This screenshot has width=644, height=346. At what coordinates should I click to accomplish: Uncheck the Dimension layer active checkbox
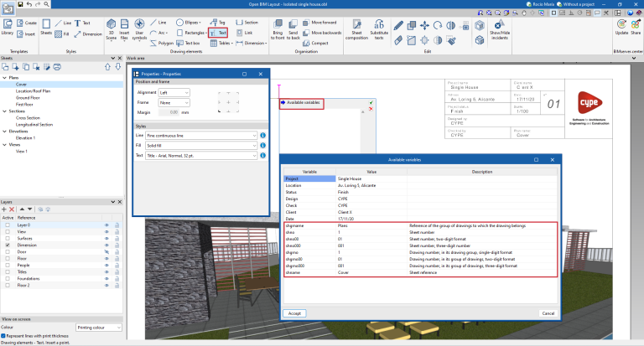(x=8, y=245)
